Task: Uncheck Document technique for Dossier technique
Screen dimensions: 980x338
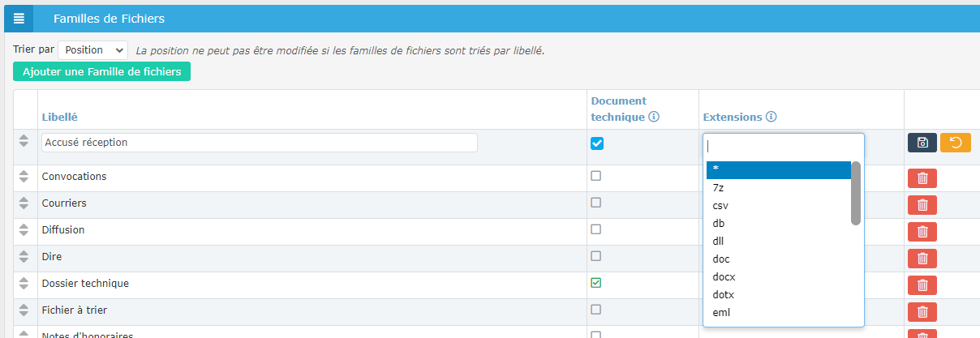Action: click(x=596, y=283)
